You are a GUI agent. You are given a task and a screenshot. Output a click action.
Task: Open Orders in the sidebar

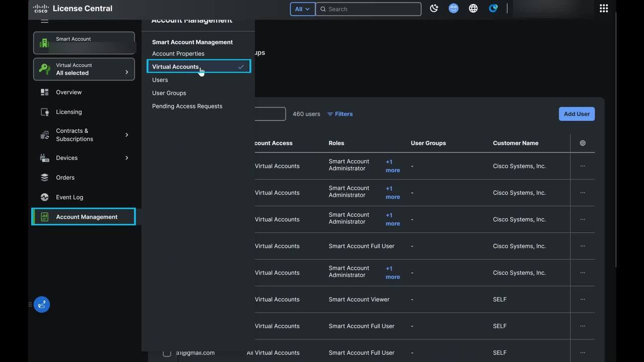click(x=65, y=177)
